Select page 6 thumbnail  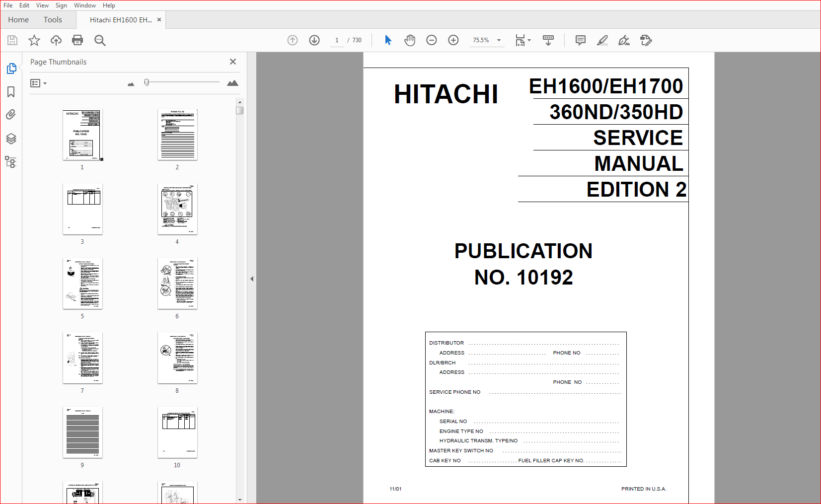(177, 284)
